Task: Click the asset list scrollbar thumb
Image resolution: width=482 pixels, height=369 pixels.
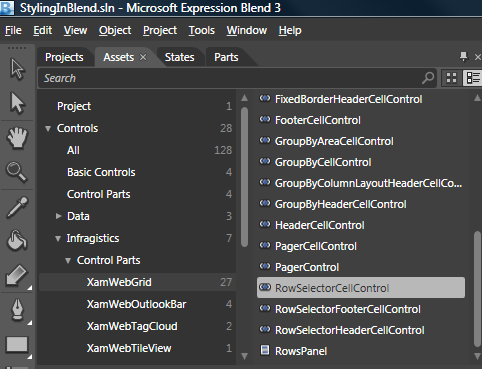Action: (477, 290)
